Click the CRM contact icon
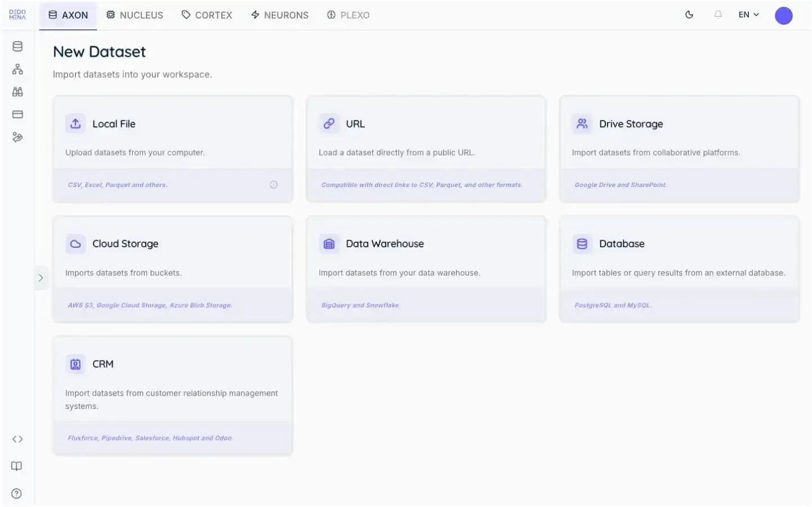812x507 pixels. 75,364
